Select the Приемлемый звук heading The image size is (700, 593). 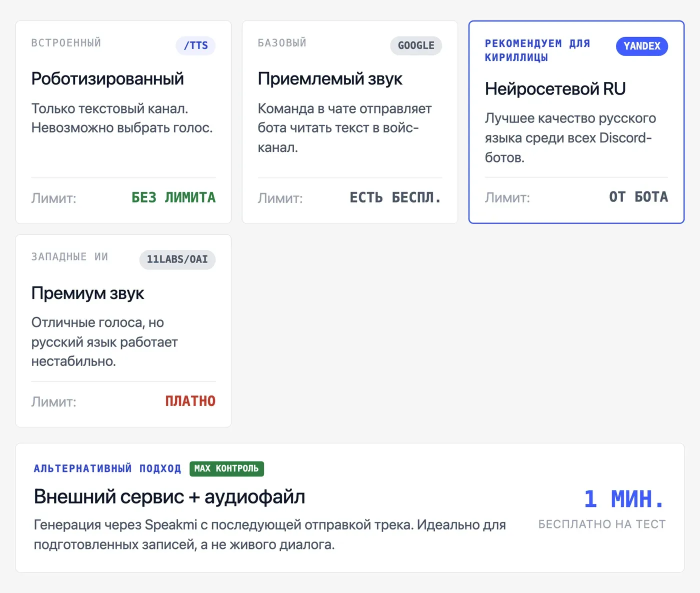330,79
